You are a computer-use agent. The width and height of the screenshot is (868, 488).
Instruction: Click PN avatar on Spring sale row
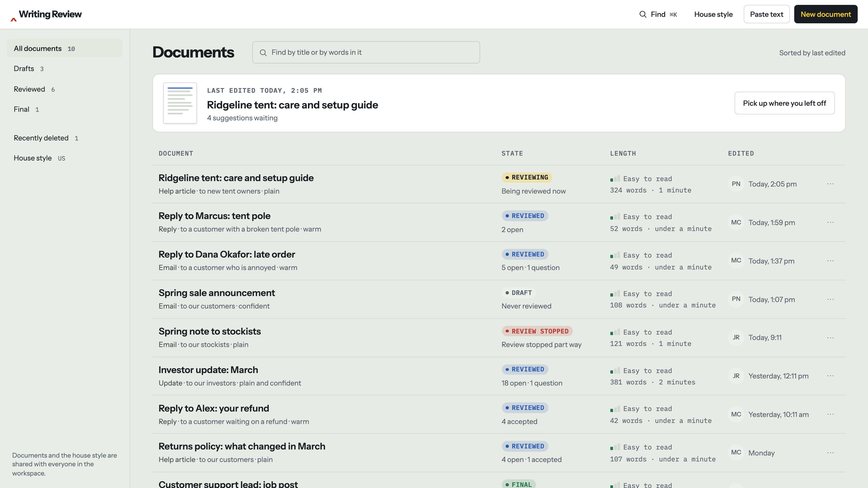[x=736, y=299]
